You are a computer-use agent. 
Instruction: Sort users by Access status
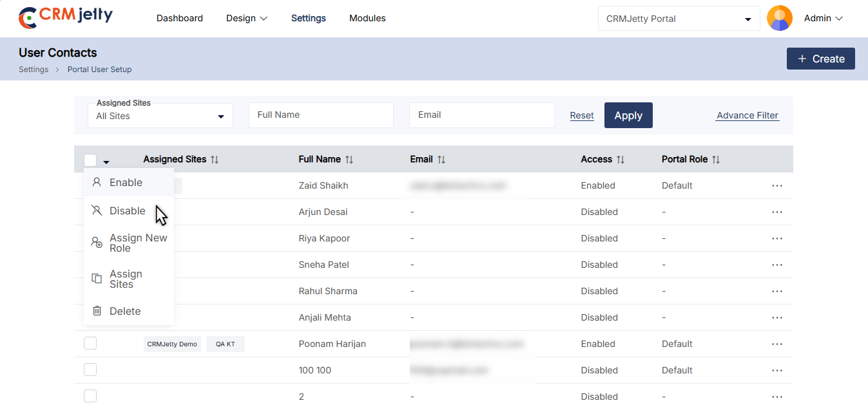point(621,160)
